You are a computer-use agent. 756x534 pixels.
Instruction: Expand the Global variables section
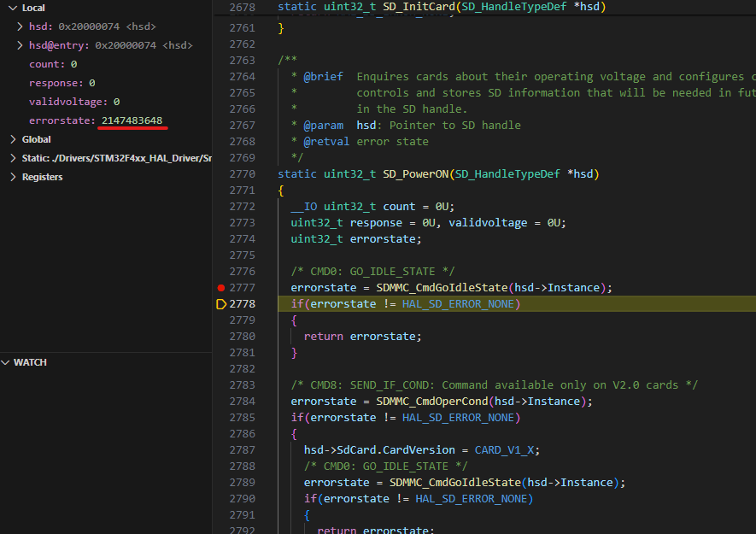tap(13, 139)
